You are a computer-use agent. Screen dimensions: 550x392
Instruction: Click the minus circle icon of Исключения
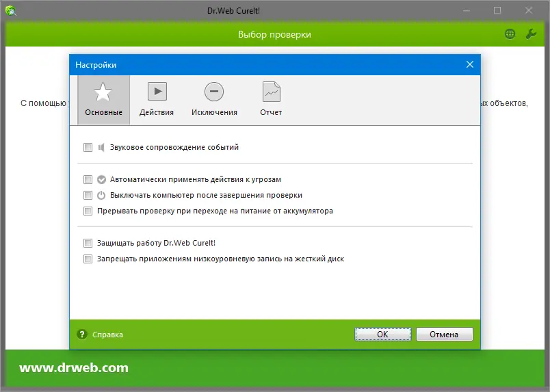214,92
